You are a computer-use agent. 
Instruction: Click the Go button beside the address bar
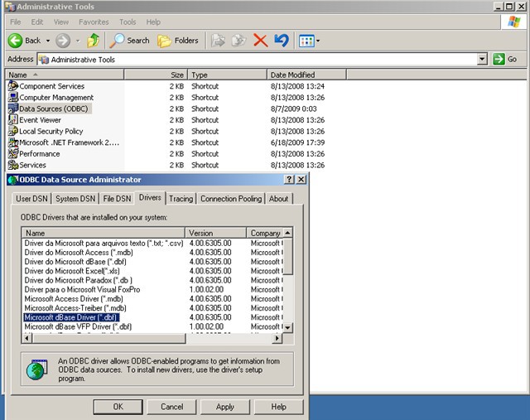[x=505, y=60]
